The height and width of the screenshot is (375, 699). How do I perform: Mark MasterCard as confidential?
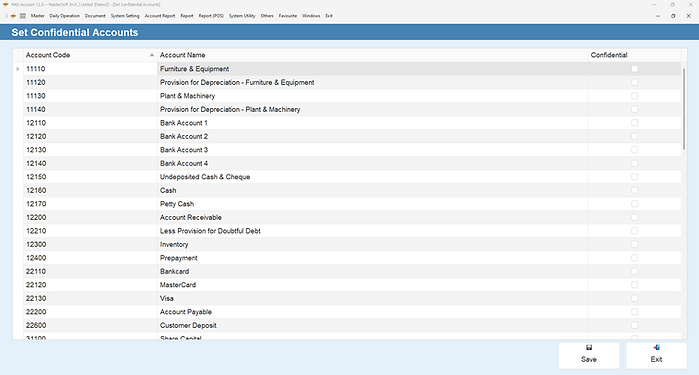(x=634, y=285)
